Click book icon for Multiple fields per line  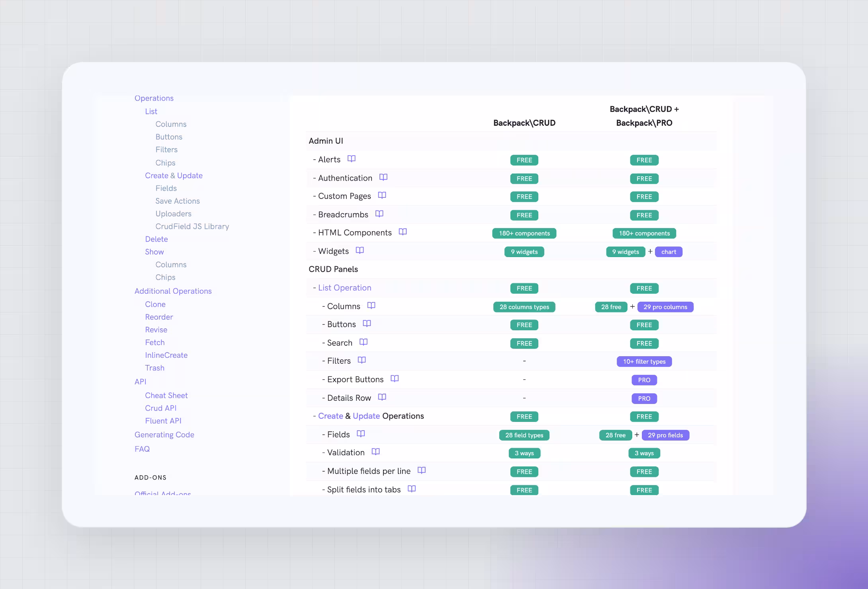coord(421,470)
